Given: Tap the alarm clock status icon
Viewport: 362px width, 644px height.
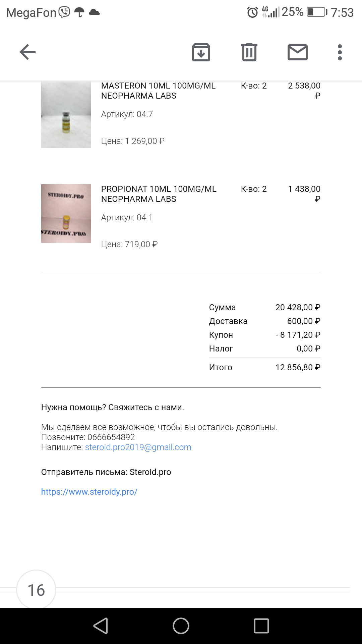Looking at the screenshot, I should click(x=252, y=12).
